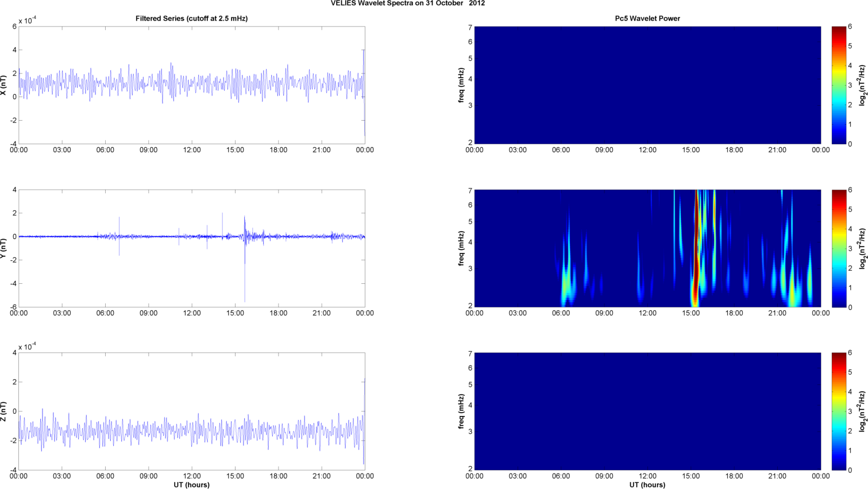Click the top colorbar's 'log2(nT^2/Hz)' label
The width and height of the screenshot is (868, 489).
point(862,85)
